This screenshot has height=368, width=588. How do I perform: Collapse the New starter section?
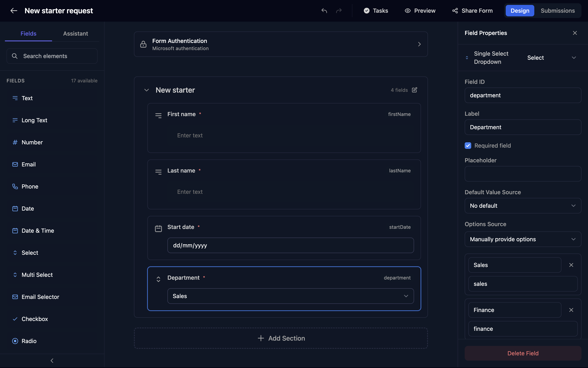point(147,90)
